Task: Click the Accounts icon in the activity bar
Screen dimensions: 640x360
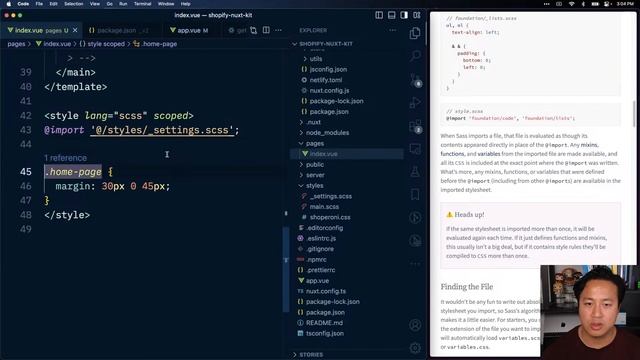Action: pyautogui.click(x=415, y=325)
